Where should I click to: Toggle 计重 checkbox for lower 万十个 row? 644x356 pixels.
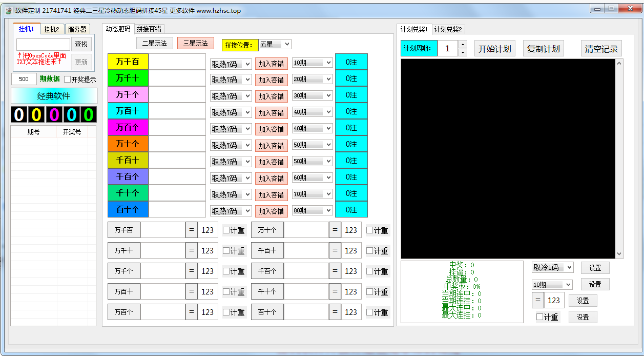click(369, 230)
